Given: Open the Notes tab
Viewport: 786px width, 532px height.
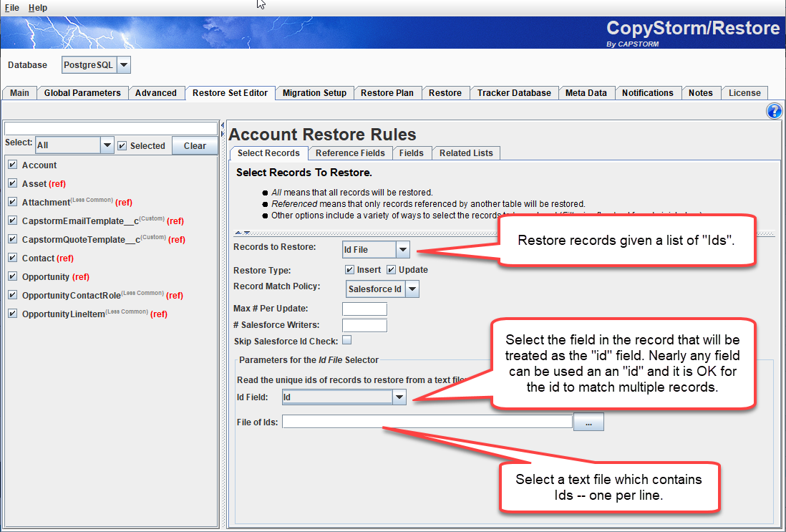Looking at the screenshot, I should (700, 93).
